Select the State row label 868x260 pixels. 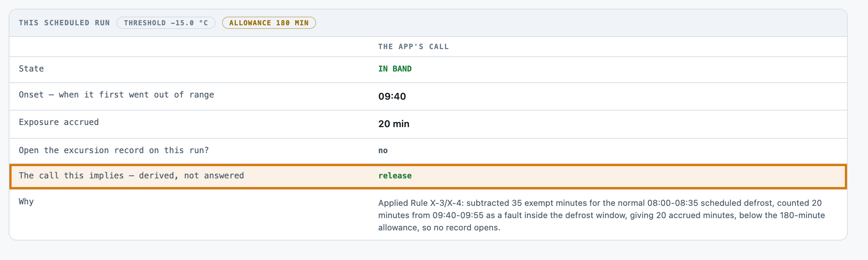pyautogui.click(x=31, y=69)
